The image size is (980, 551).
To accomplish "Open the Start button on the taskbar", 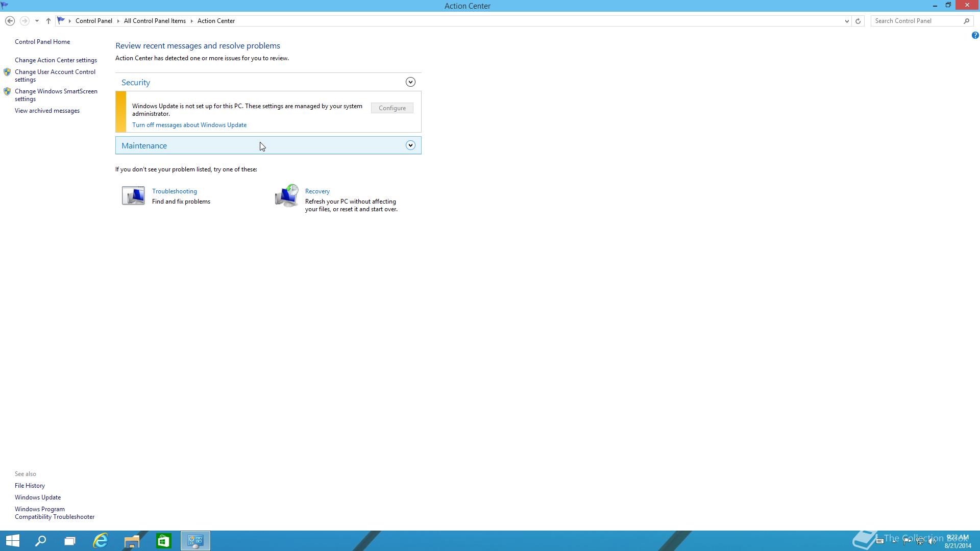I will (x=12, y=541).
